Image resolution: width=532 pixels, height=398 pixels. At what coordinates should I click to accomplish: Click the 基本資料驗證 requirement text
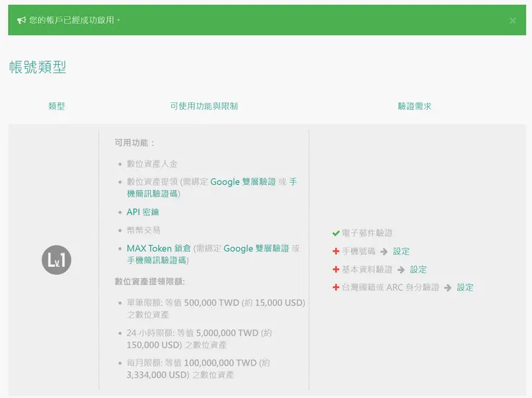(x=367, y=269)
